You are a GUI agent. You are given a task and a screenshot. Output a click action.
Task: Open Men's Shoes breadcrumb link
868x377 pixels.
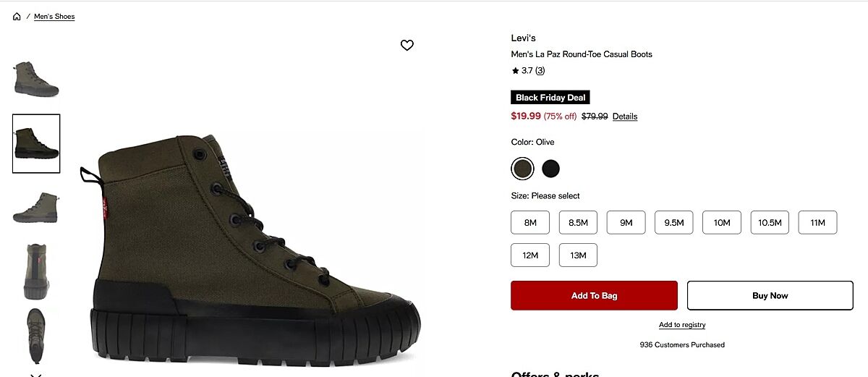pyautogui.click(x=54, y=17)
